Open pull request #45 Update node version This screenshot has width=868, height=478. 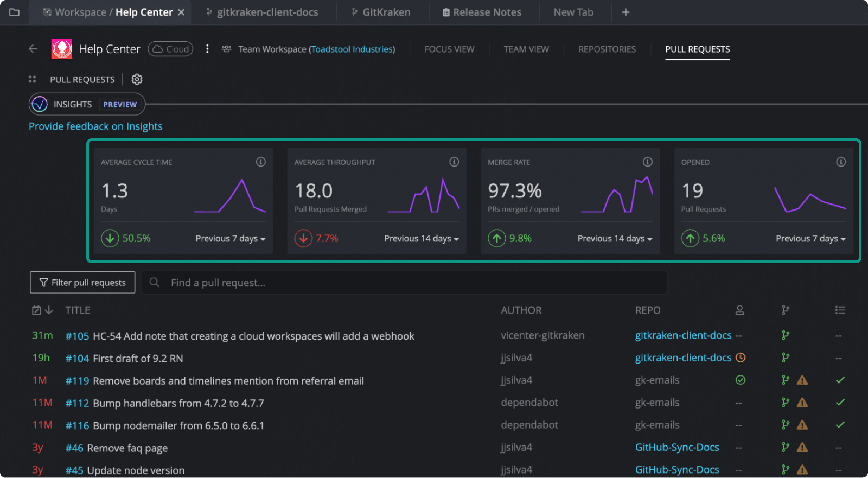tap(125, 470)
